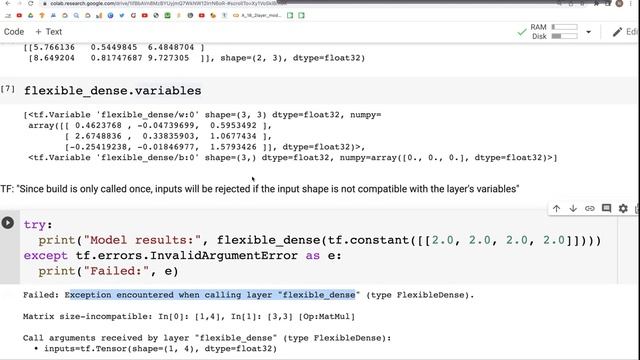Reload the Colab page
640x360 pixels.
point(31,3)
